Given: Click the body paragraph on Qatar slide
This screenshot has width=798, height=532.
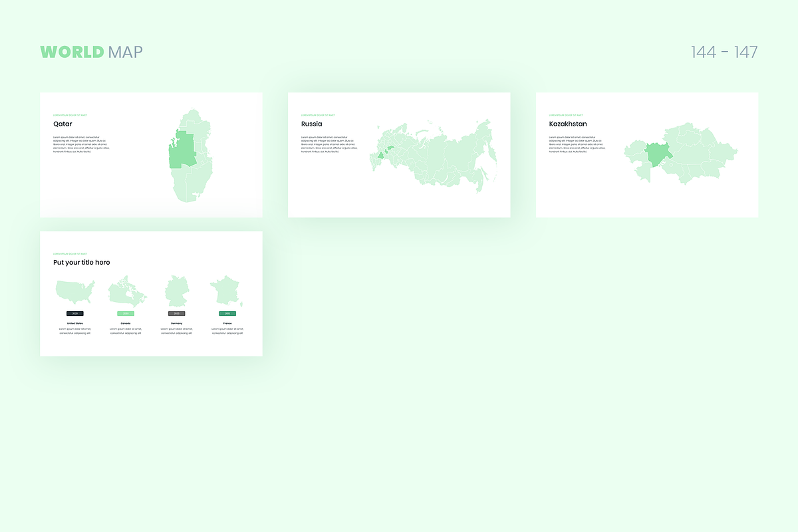Looking at the screenshot, I should (x=82, y=144).
